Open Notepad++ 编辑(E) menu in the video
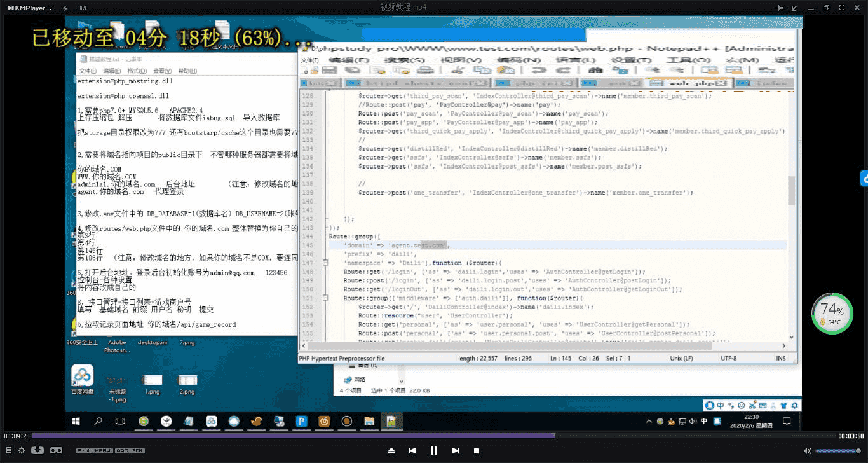 348,60
